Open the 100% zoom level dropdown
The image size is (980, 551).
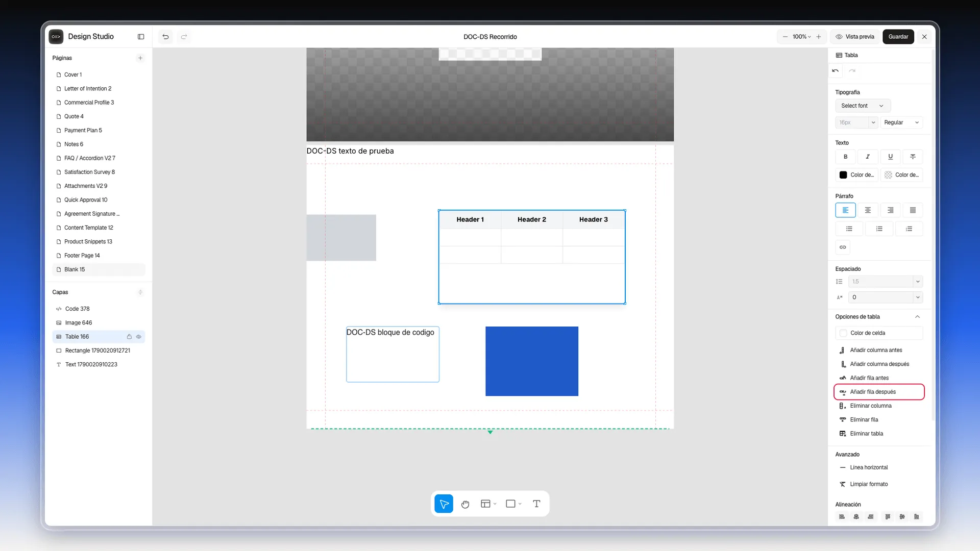[801, 37]
